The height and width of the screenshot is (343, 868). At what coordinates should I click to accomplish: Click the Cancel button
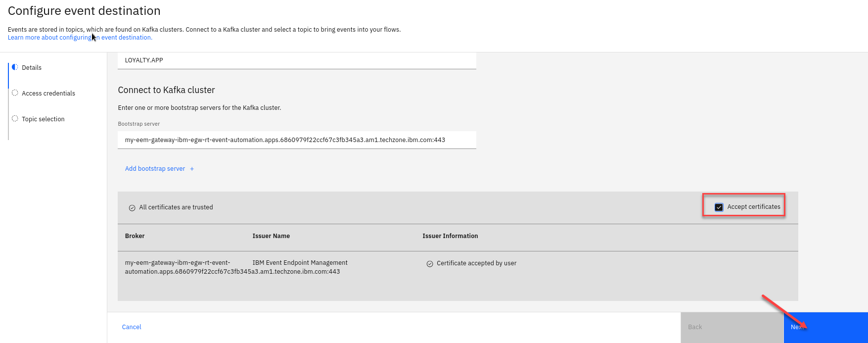(132, 327)
